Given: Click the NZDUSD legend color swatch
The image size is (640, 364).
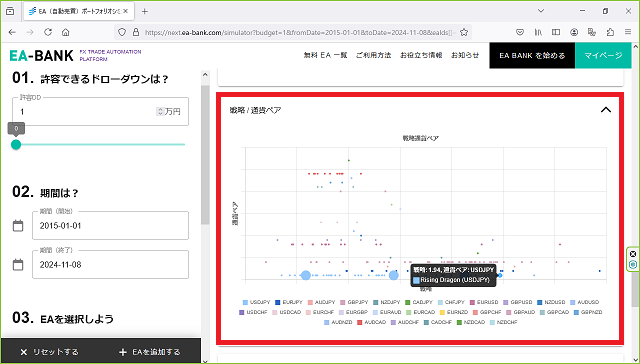Looking at the screenshot, I should tap(540, 302).
